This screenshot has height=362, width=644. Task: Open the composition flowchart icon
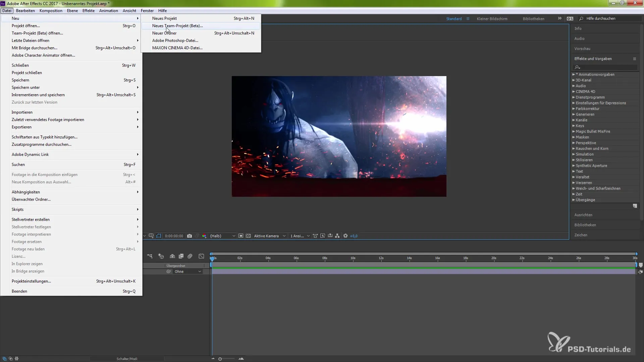(x=337, y=236)
